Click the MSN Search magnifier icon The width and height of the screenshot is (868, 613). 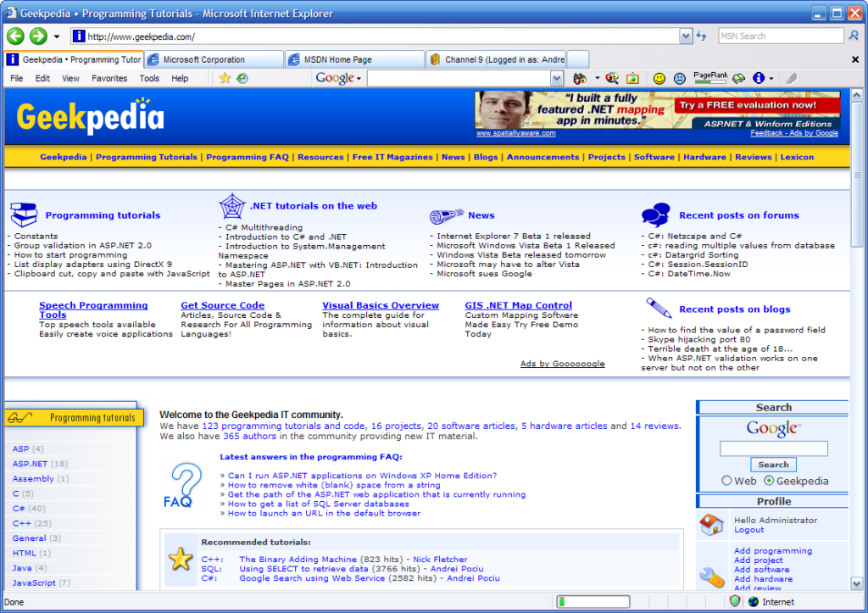coord(854,36)
